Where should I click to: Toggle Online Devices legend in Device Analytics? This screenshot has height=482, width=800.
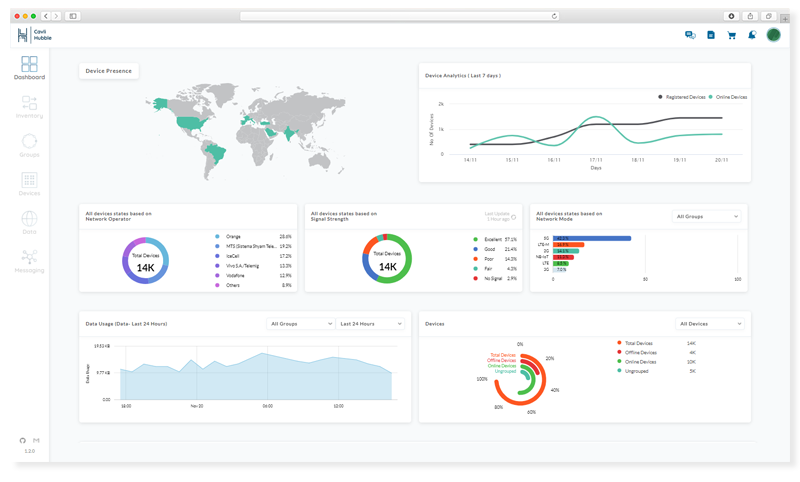click(x=730, y=97)
